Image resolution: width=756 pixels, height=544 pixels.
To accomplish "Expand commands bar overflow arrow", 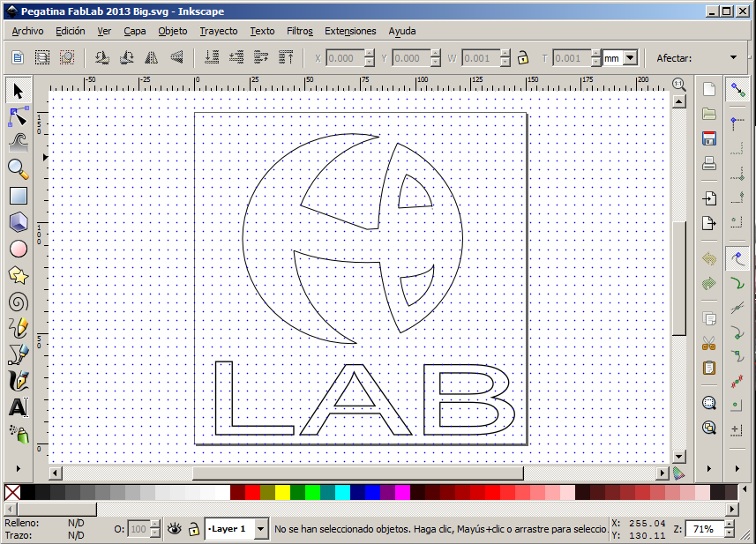I will (708, 468).
